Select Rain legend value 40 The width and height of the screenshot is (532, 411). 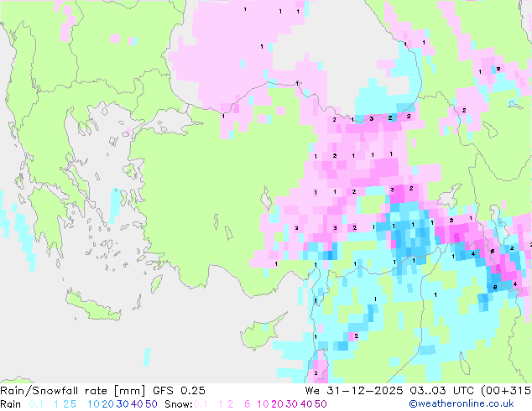coord(137,404)
